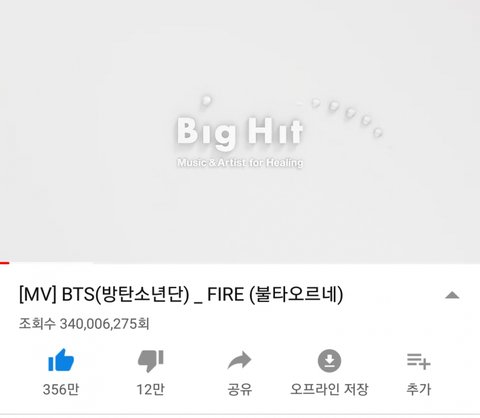Click the red video progress bar
This screenshot has height=418, width=480.
[x=5, y=263]
